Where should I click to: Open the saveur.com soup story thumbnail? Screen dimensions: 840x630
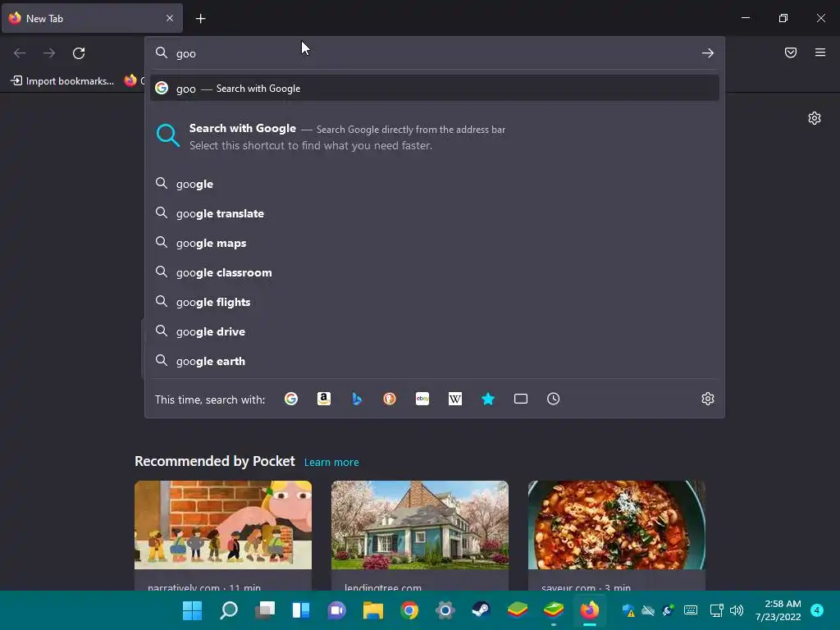coord(617,524)
